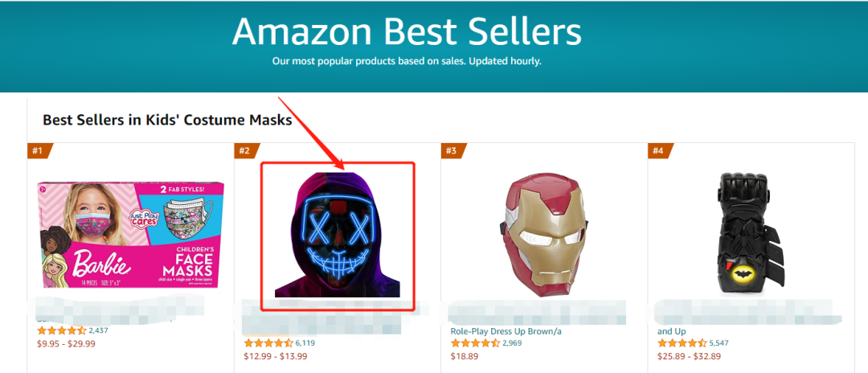This screenshot has height=373, width=868.
Task: Click the #1 rank badge
Action: point(39,150)
